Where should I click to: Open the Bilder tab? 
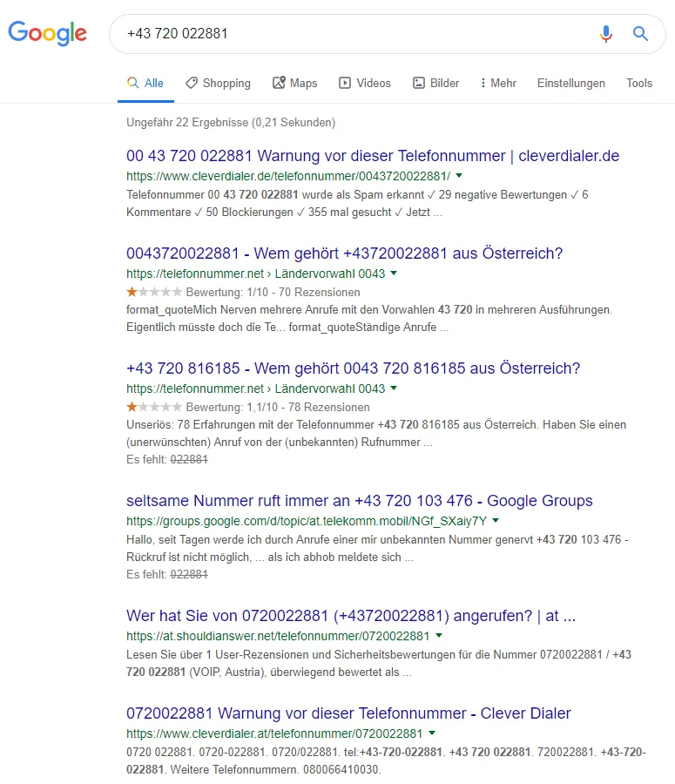click(x=436, y=83)
